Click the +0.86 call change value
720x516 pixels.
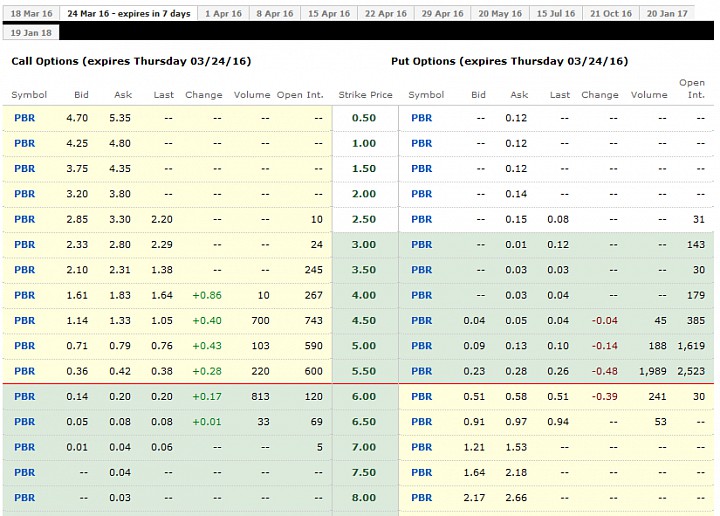coord(207,295)
